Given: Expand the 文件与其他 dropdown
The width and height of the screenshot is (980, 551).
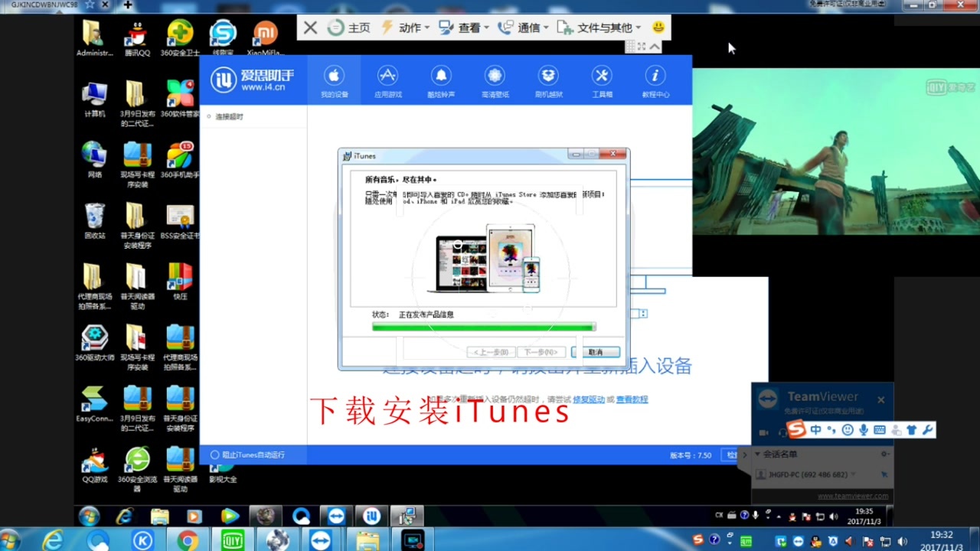Looking at the screenshot, I should tap(599, 28).
